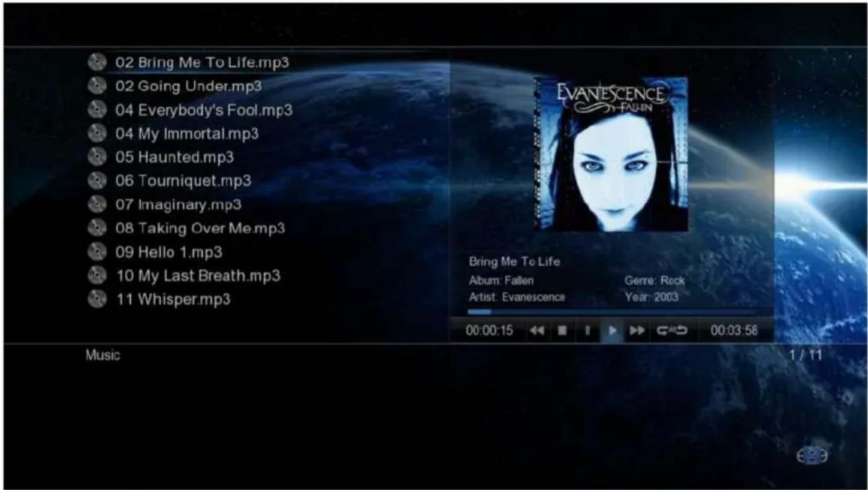Play 06 Tourniquet.mp3
The height and width of the screenshot is (490, 868).
183,181
